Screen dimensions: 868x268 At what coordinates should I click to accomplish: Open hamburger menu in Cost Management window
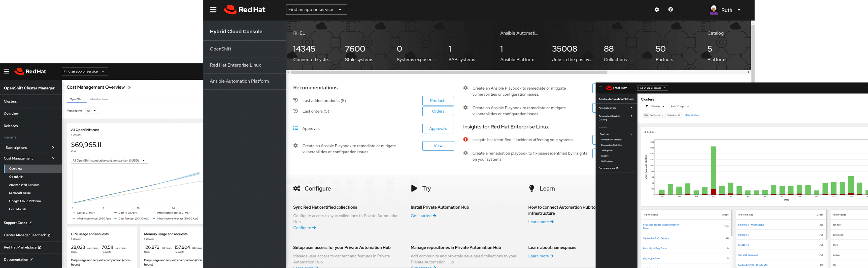point(6,72)
